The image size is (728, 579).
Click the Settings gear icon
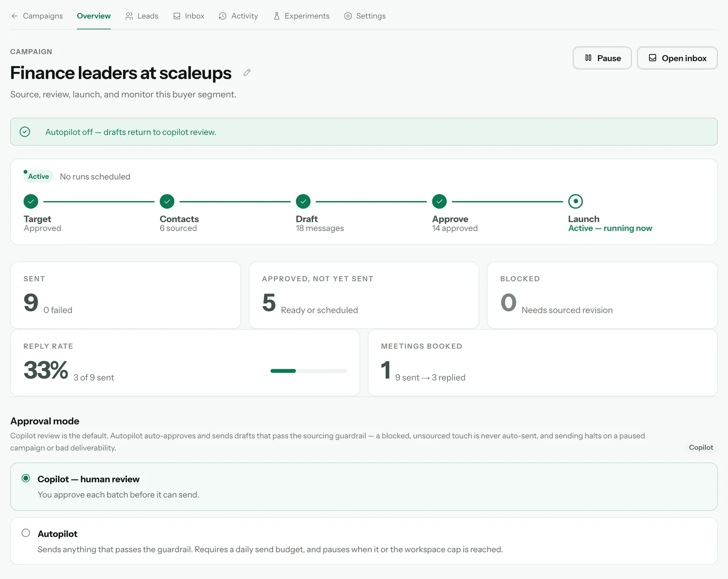(348, 16)
